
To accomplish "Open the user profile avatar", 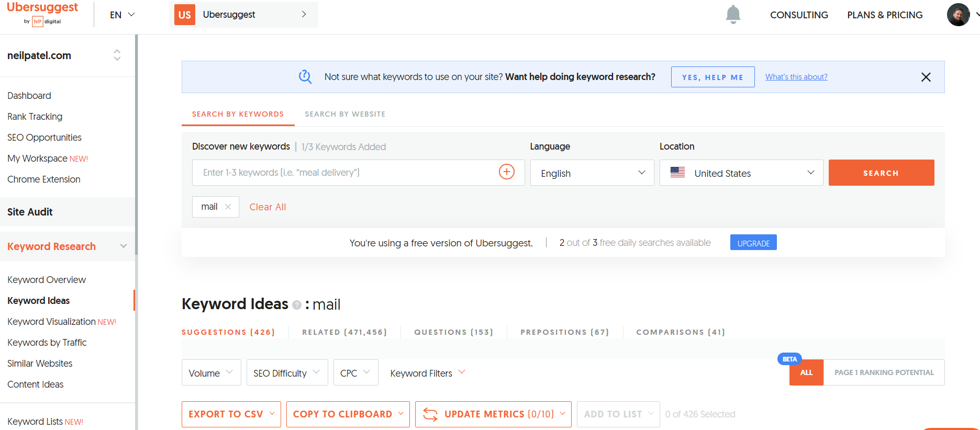I will (x=958, y=15).
